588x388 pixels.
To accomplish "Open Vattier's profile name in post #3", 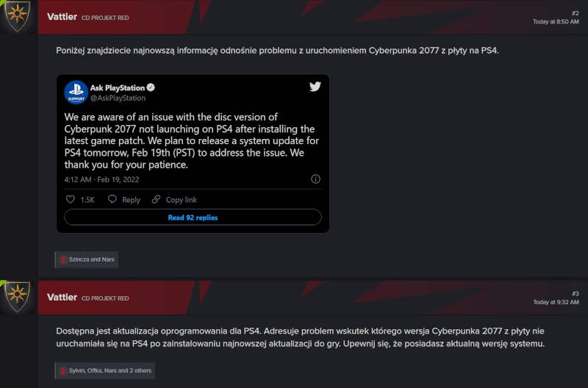I will click(62, 298).
